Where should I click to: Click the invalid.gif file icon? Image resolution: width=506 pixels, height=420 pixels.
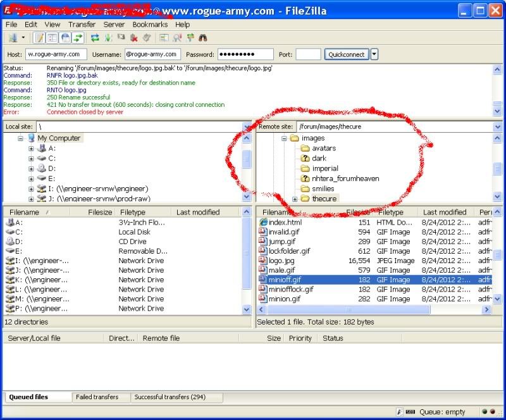[x=263, y=232]
